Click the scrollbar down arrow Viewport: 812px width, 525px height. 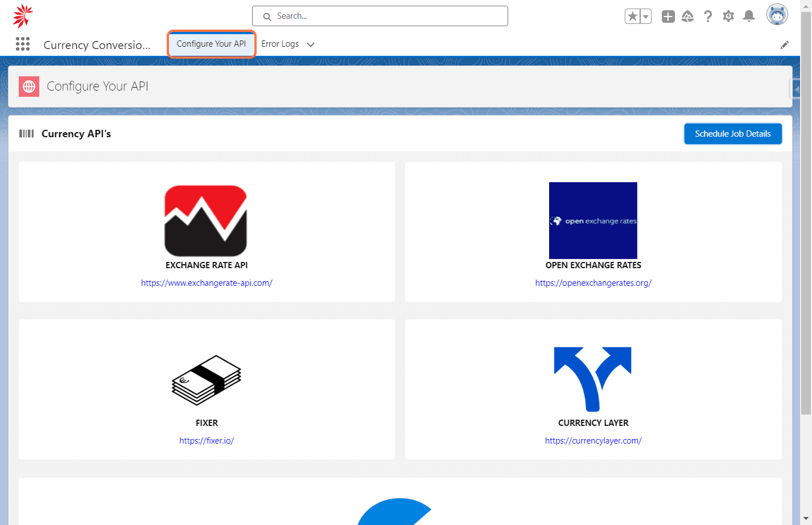pos(806,519)
